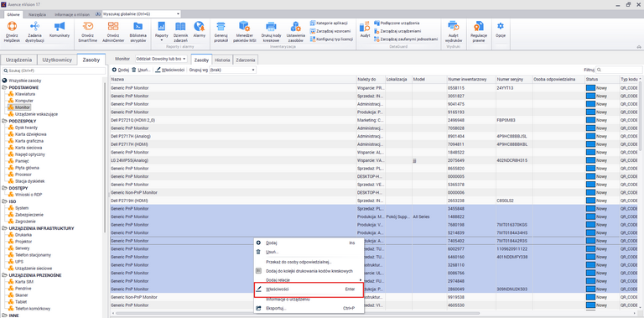Screen dimensions: 644x318
Task: Collapse the URZĄDZENIA INFRASTRUKTURY group
Action: coord(4,228)
